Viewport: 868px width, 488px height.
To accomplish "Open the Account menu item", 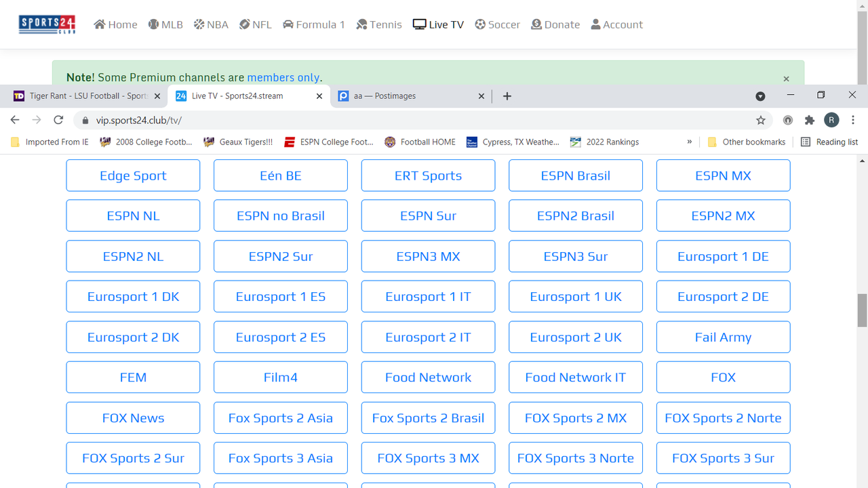I will click(616, 24).
